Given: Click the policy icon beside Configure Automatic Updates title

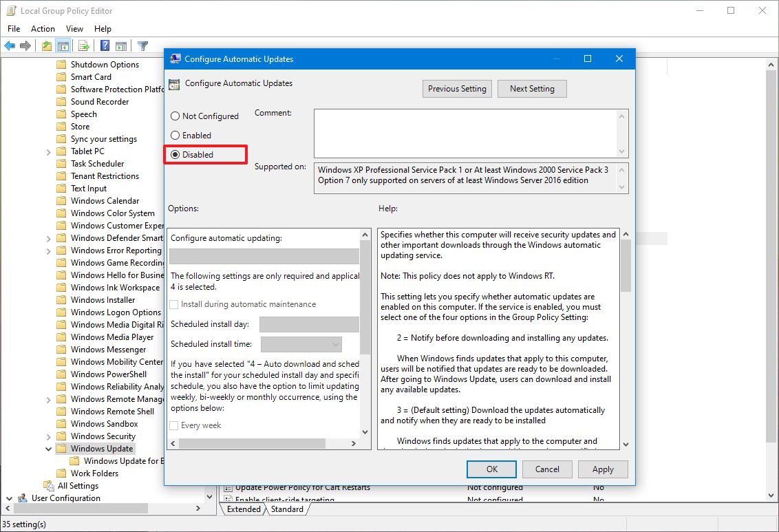Looking at the screenshot, I should click(174, 83).
